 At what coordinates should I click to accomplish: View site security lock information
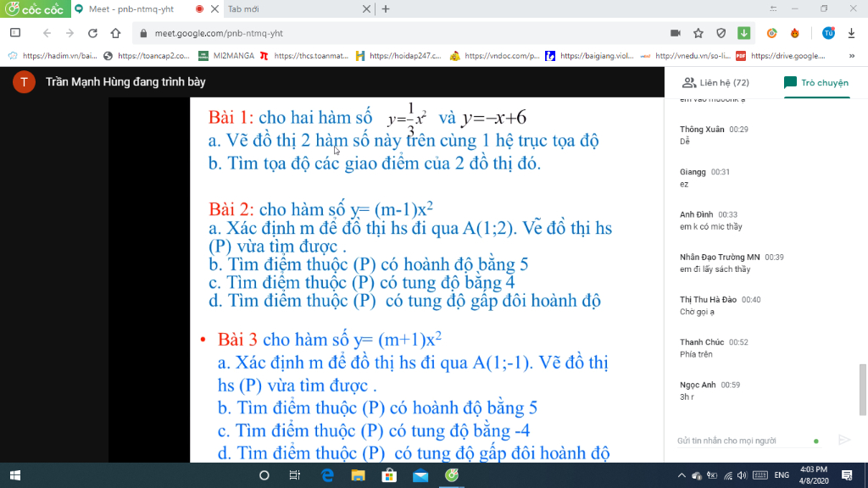tap(143, 33)
